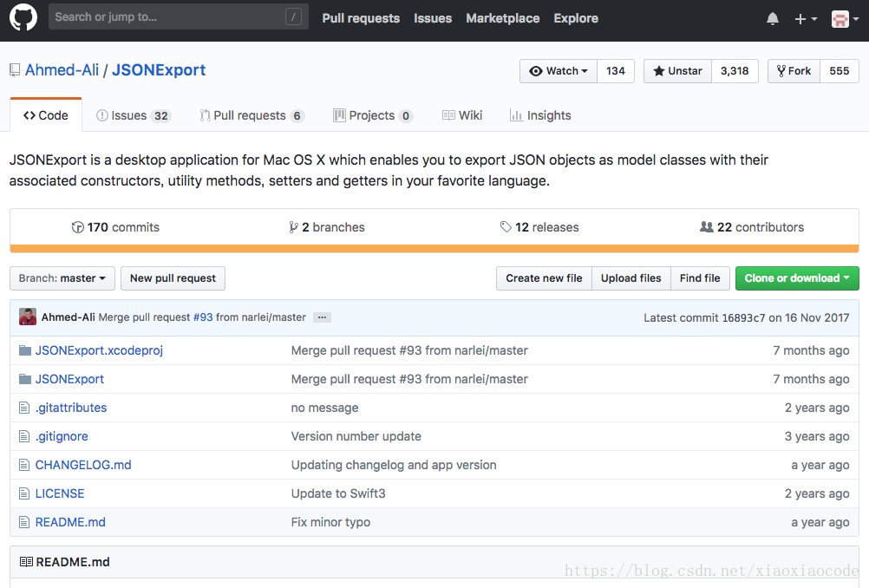Click the Unstar button

(677, 71)
